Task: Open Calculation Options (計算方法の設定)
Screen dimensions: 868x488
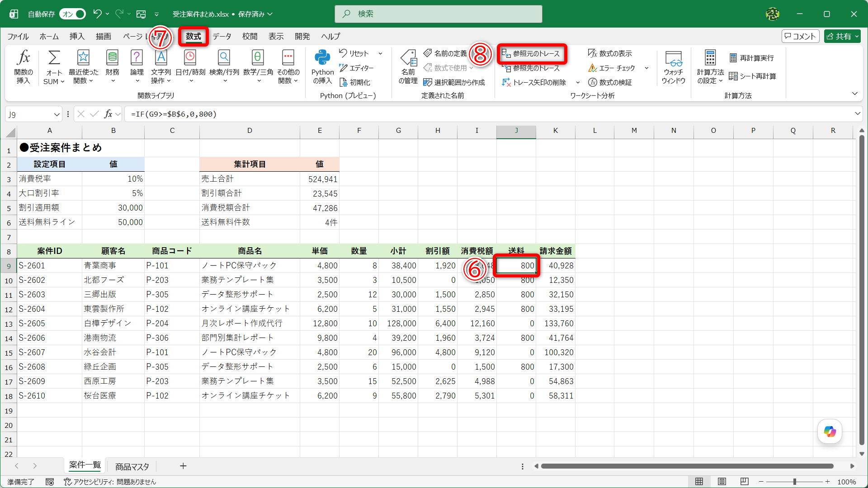Action: (710, 67)
